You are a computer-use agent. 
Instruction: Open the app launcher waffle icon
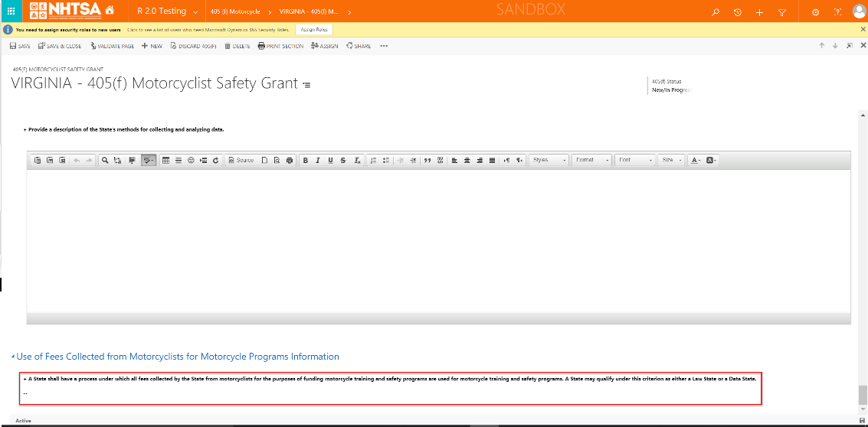[11, 11]
